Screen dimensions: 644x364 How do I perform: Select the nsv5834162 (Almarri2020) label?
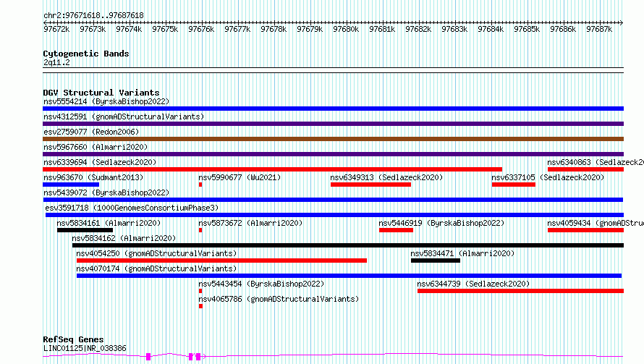[124, 238]
